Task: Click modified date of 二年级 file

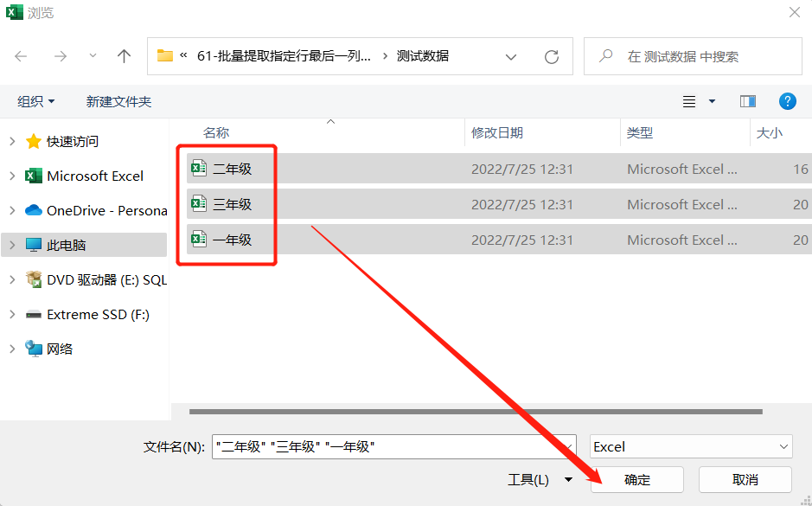Action: click(522, 170)
